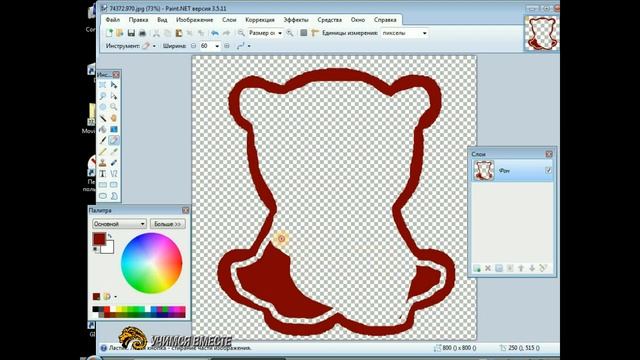Click the Open file toolbar icon
640x360 pixels.
(x=120, y=33)
